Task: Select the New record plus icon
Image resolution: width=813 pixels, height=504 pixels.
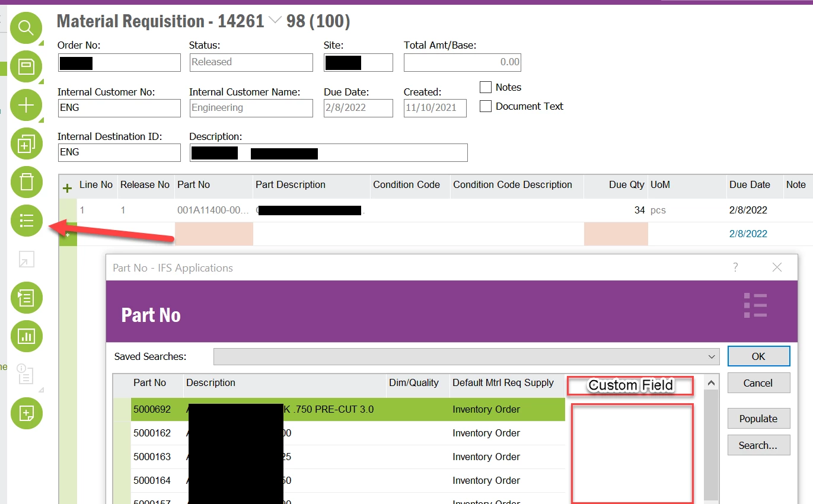Action: [x=26, y=105]
